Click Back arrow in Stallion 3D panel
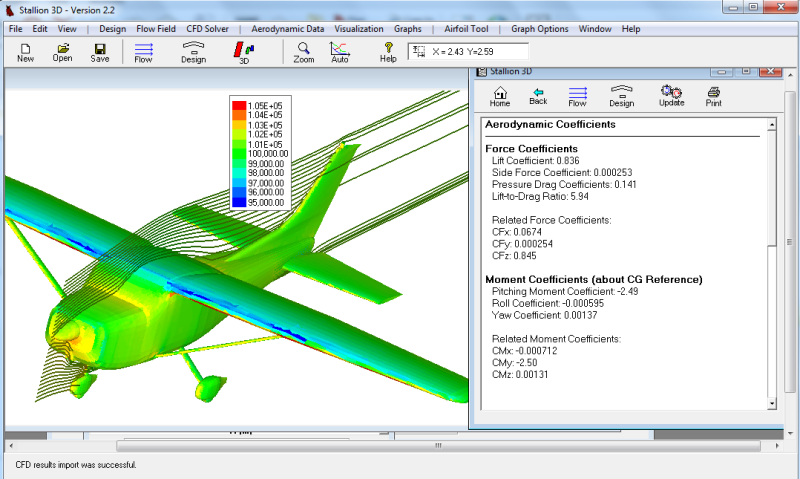The width and height of the screenshot is (800, 479). [538, 96]
